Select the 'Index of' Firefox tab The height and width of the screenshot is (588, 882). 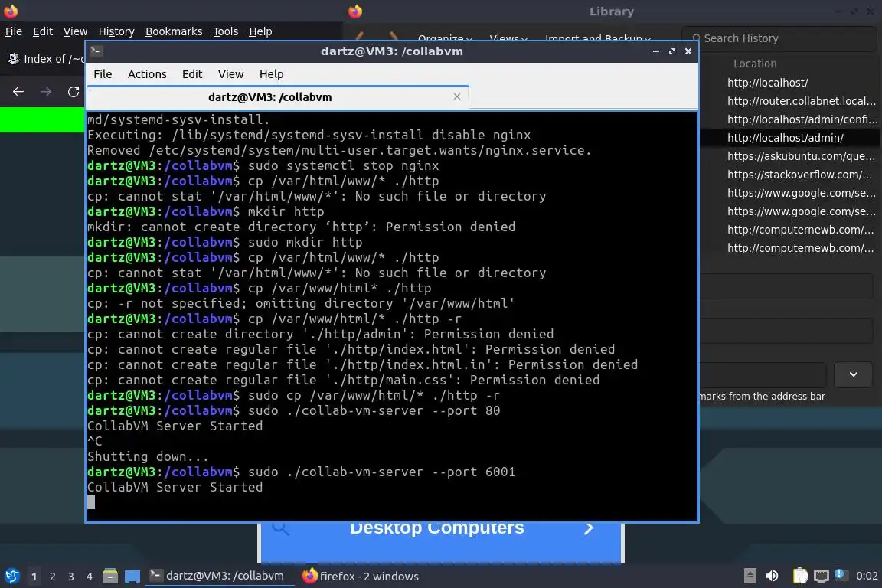[x=45, y=58]
